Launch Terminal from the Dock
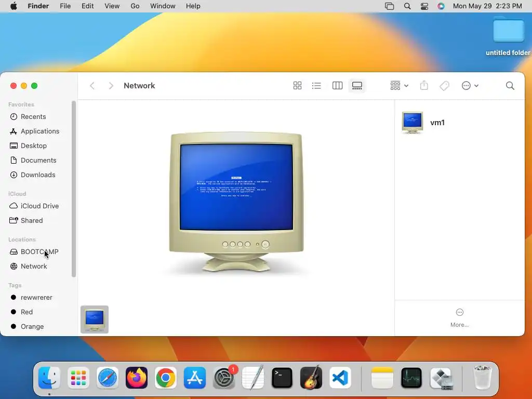532x399 pixels. (x=282, y=378)
